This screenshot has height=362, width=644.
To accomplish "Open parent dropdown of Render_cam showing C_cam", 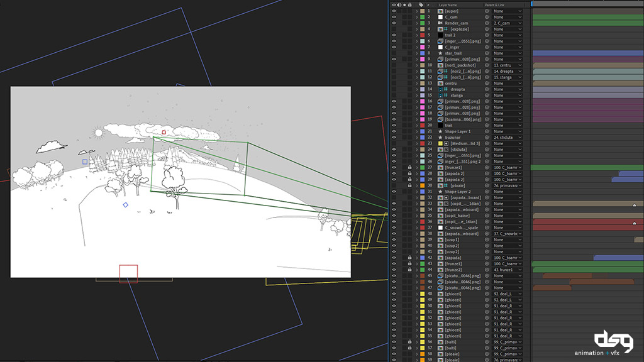I will (x=508, y=23).
